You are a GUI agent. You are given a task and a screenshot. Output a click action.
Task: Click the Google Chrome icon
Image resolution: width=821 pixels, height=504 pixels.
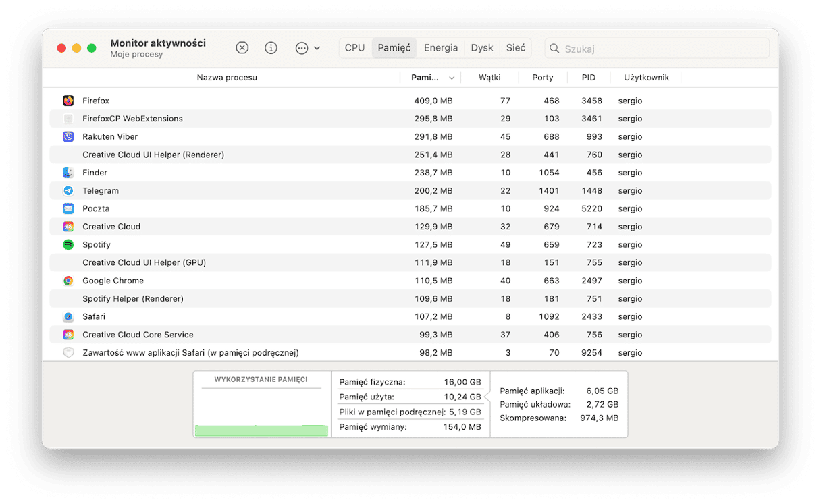click(68, 281)
